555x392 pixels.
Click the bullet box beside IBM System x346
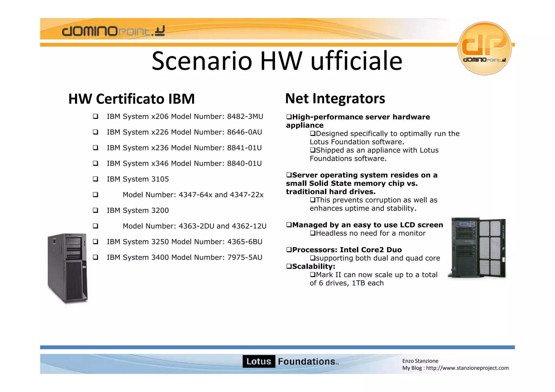95,164
